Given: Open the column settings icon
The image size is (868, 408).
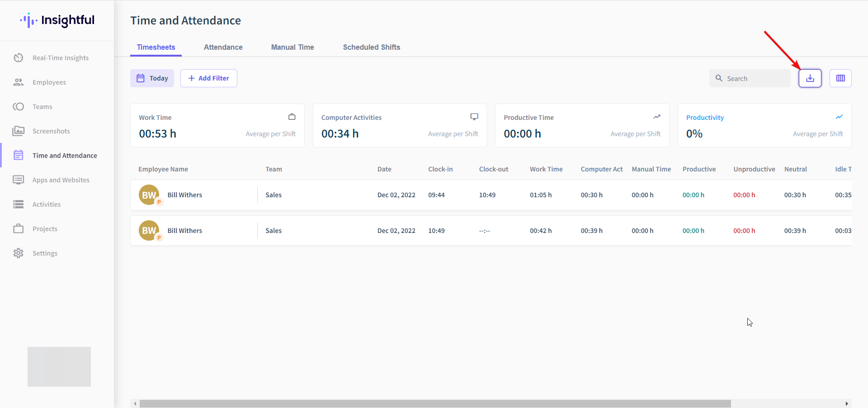Looking at the screenshot, I should 840,78.
